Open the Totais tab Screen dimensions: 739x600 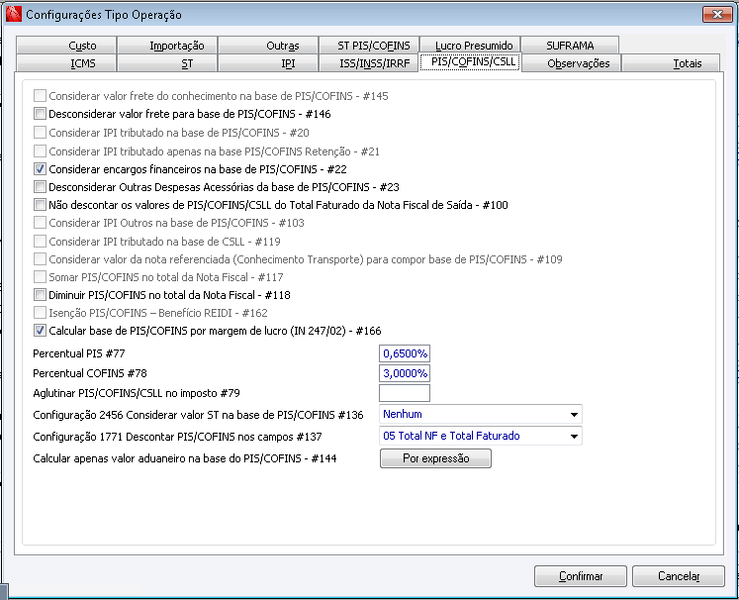coord(671,63)
